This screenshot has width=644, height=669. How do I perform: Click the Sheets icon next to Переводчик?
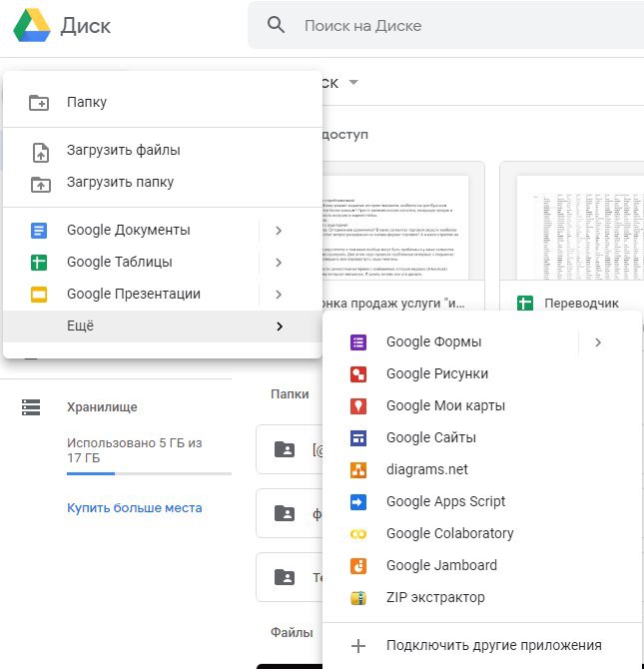point(525,303)
